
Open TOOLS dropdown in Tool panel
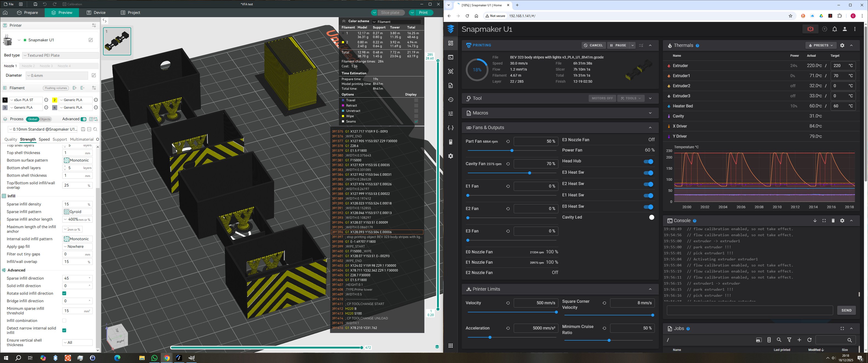tap(631, 98)
